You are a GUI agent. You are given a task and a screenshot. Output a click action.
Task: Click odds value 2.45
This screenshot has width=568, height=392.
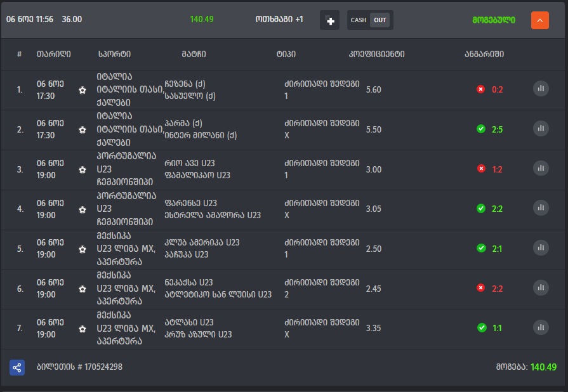373,289
